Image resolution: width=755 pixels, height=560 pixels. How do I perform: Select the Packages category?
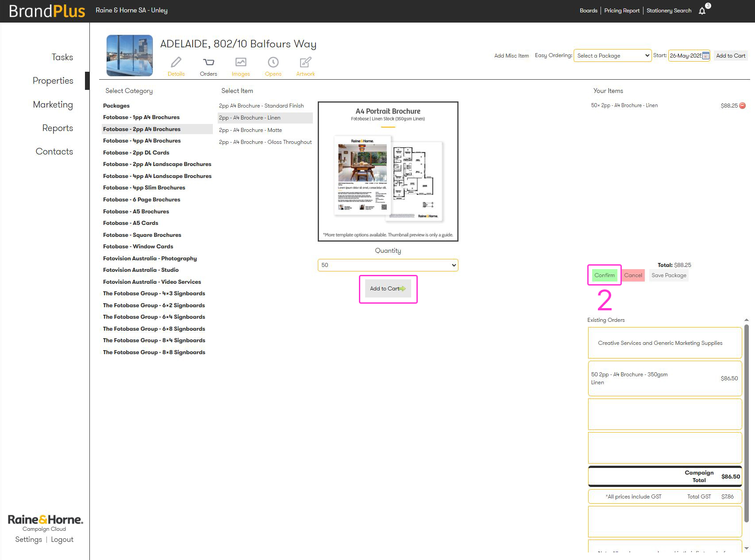coord(116,106)
